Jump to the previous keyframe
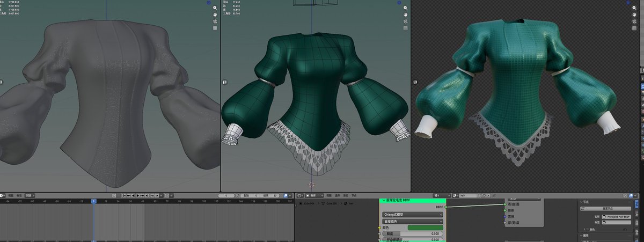 (129, 195)
